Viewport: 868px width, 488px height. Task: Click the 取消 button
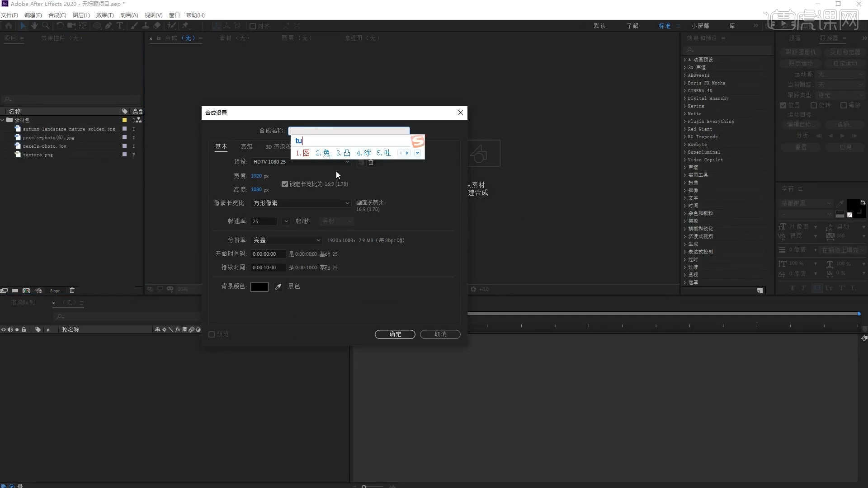click(x=440, y=334)
